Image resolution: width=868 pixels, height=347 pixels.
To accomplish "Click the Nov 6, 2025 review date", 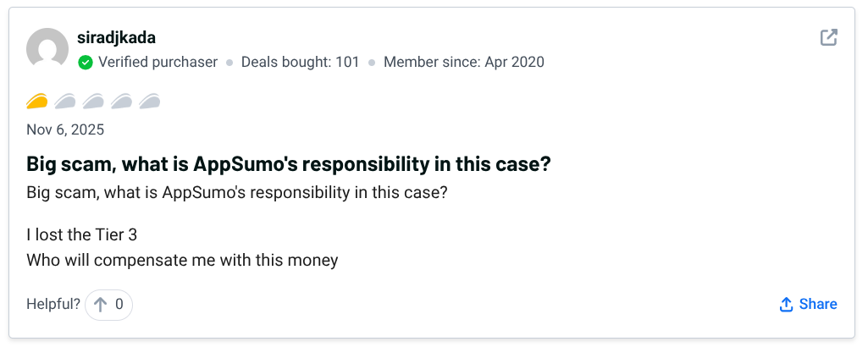I will (x=65, y=130).
